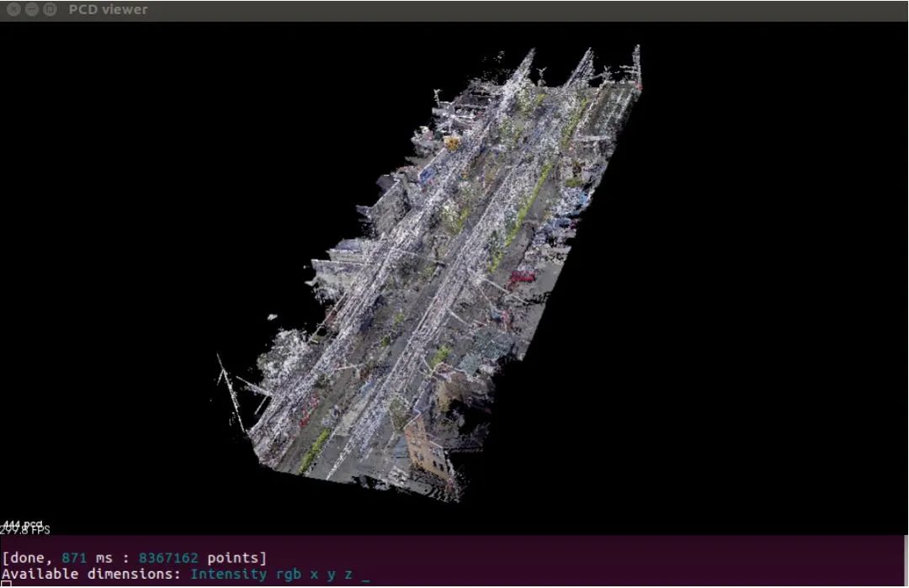
Task: Minimize the PCD viewer window
Action: coord(32,9)
